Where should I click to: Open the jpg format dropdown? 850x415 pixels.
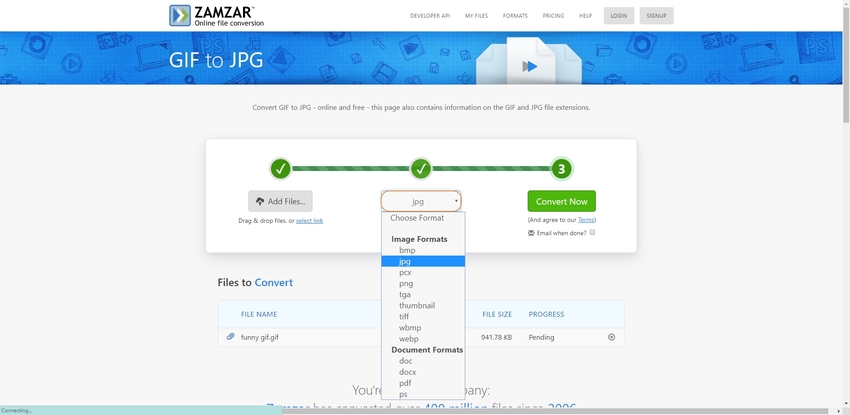pyautogui.click(x=421, y=201)
